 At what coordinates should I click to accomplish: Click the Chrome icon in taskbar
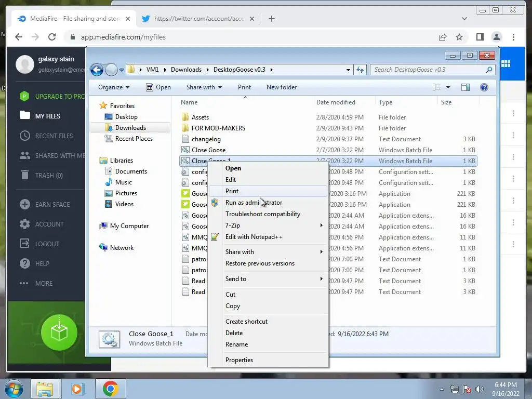pyautogui.click(x=110, y=389)
